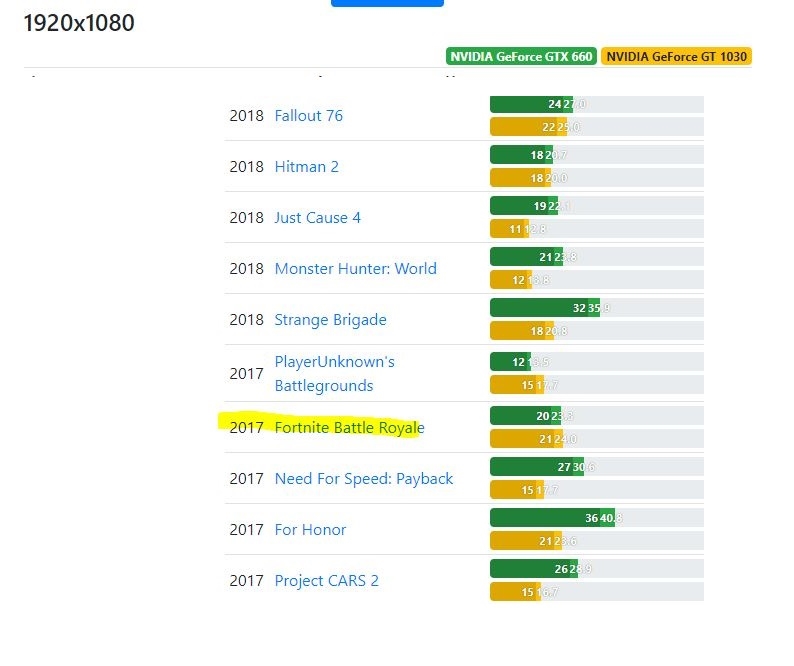The height and width of the screenshot is (666, 794).
Task: Click the green GTX 660 bar for For Honor
Action: (x=551, y=518)
